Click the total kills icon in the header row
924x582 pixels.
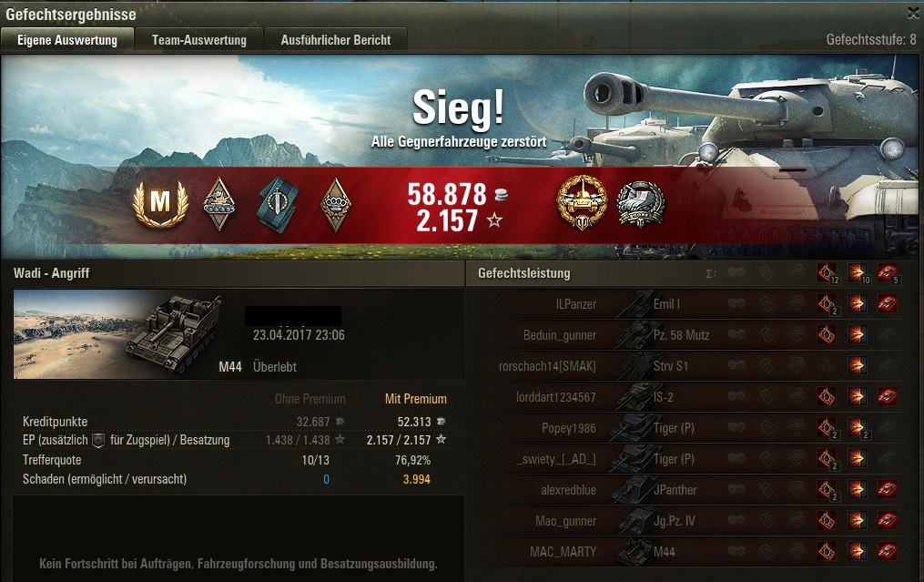[x=888, y=273]
